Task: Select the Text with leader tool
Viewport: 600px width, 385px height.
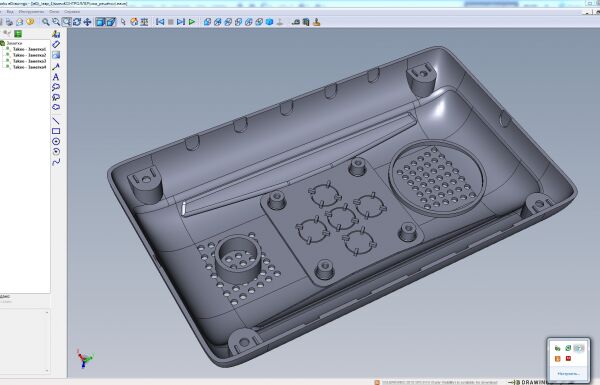Action: coord(56,66)
